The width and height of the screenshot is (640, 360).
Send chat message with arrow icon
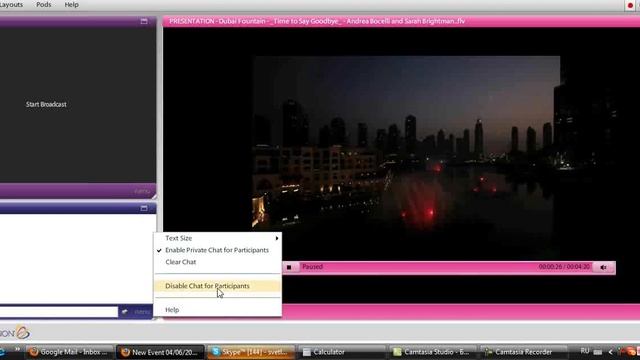coord(125,312)
